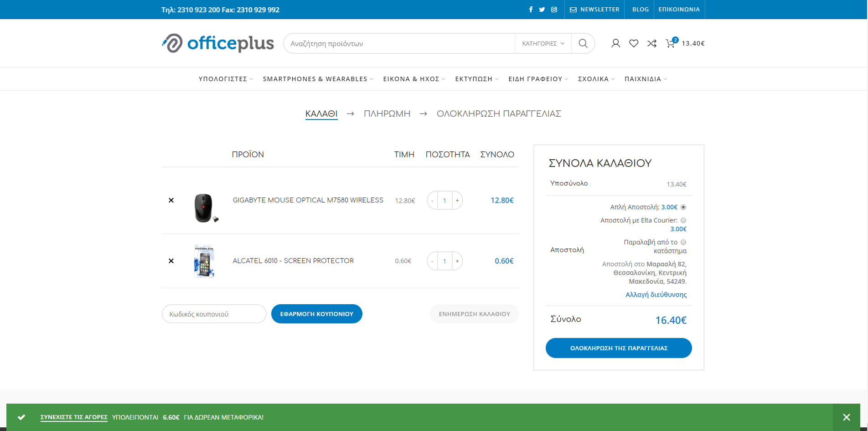
Task: Click the Alcatel screen protector quantity field
Action: [444, 261]
